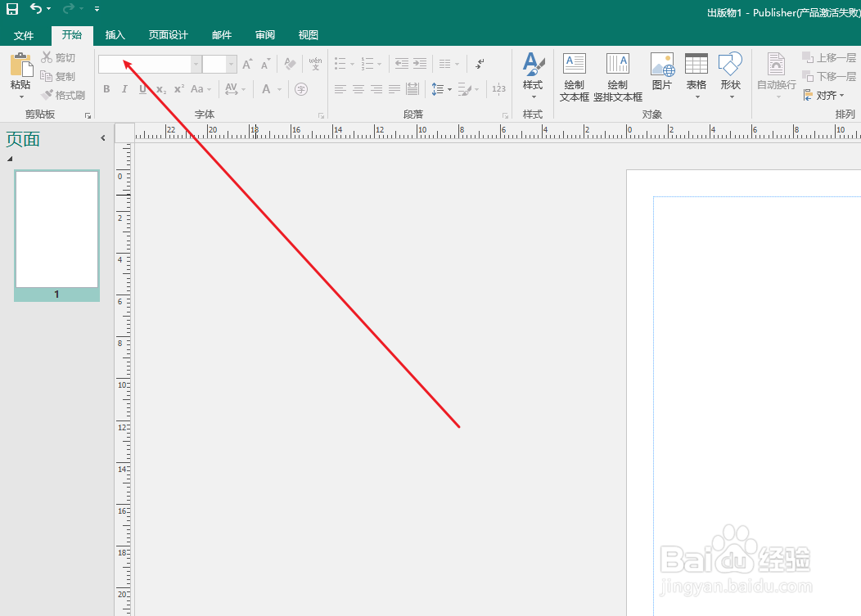Switch to the 审阅 tab

tap(264, 35)
